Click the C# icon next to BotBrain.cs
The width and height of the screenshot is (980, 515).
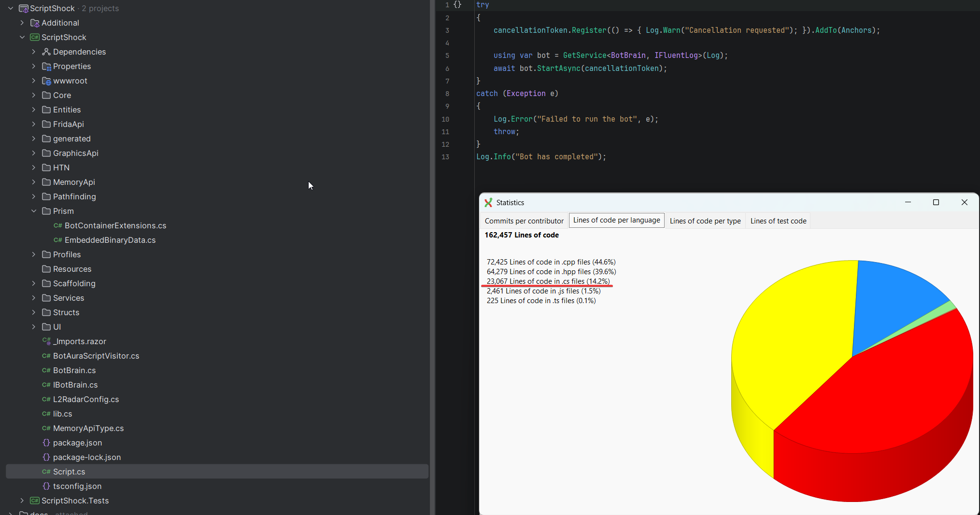(x=46, y=370)
